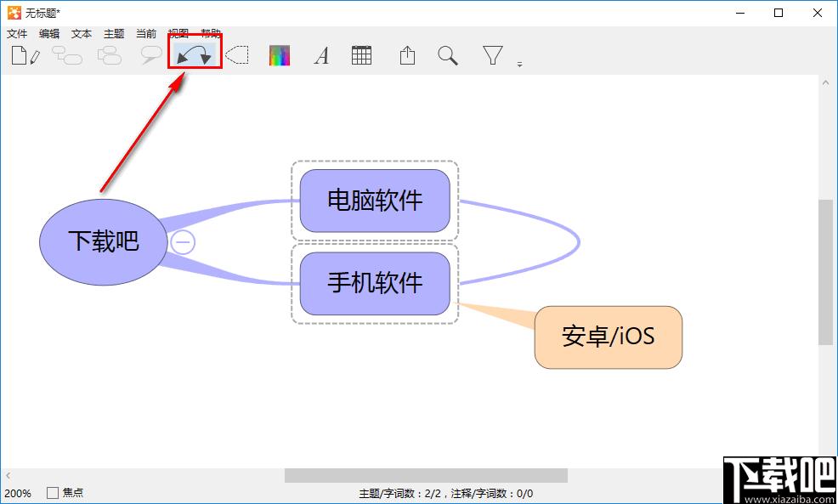The image size is (838, 504).
Task: Click the vertical scrollbar up arrow
Action: click(825, 82)
